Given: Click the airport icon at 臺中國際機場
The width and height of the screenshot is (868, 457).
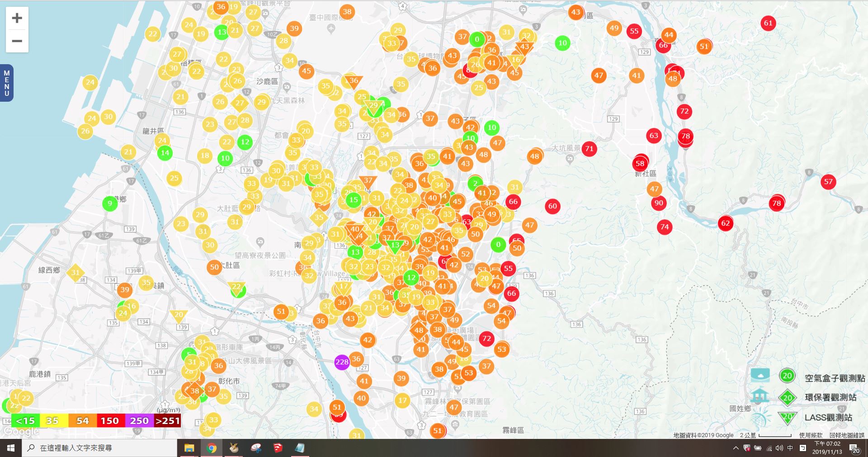Looking at the screenshot, I should tap(331, 28).
